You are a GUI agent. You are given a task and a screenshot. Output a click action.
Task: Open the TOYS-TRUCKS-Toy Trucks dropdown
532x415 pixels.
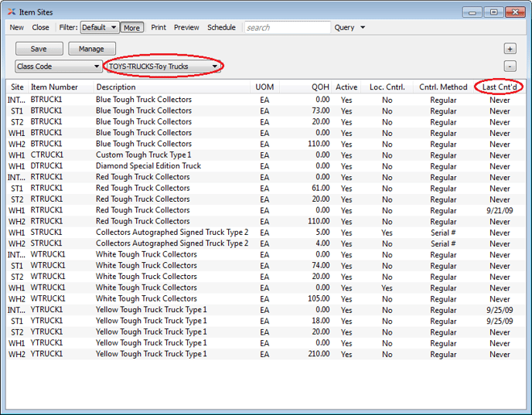coord(163,66)
